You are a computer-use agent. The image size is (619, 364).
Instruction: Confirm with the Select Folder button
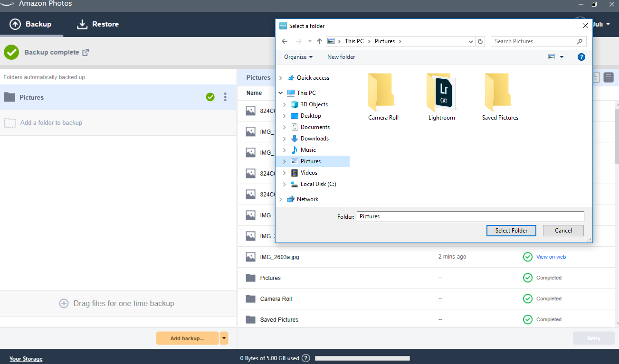(x=511, y=231)
